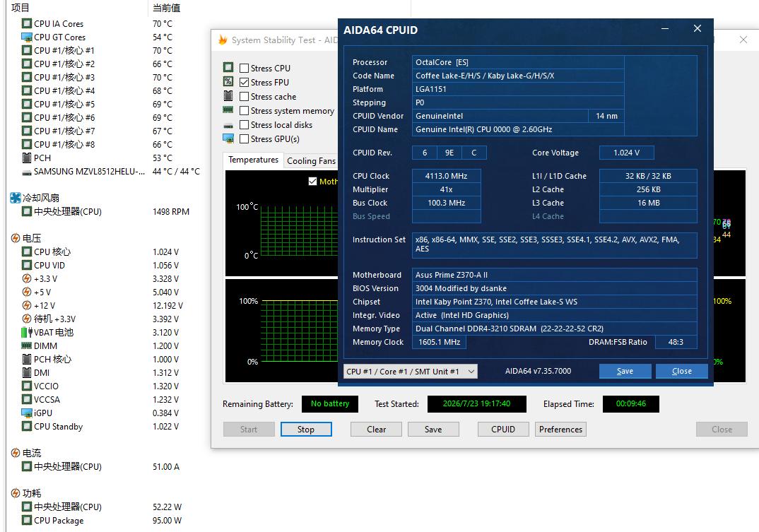The width and height of the screenshot is (759, 532).
Task: Click the CPU VID sensor icon
Action: 27,265
